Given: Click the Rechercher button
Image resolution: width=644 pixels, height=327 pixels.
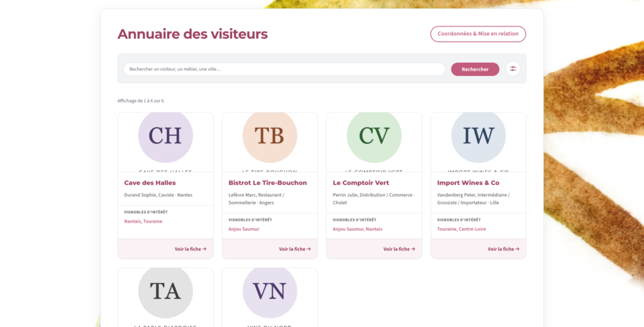Looking at the screenshot, I should (475, 69).
